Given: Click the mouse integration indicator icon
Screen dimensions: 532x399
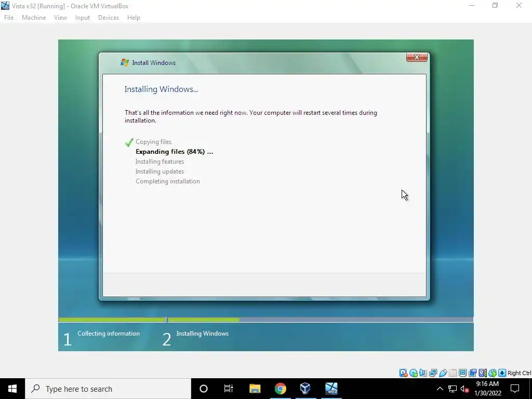Looking at the screenshot, I should tap(493, 373).
